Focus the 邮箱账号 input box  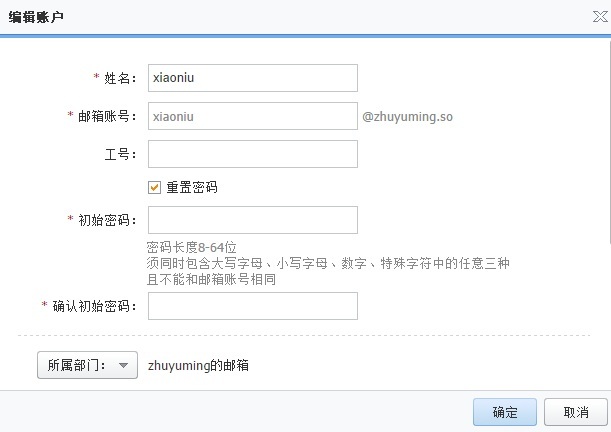(252, 116)
